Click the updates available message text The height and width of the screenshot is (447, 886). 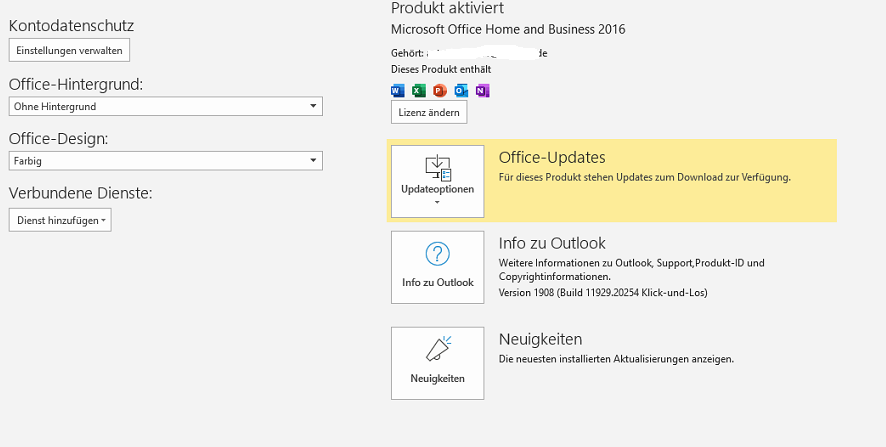[645, 177]
